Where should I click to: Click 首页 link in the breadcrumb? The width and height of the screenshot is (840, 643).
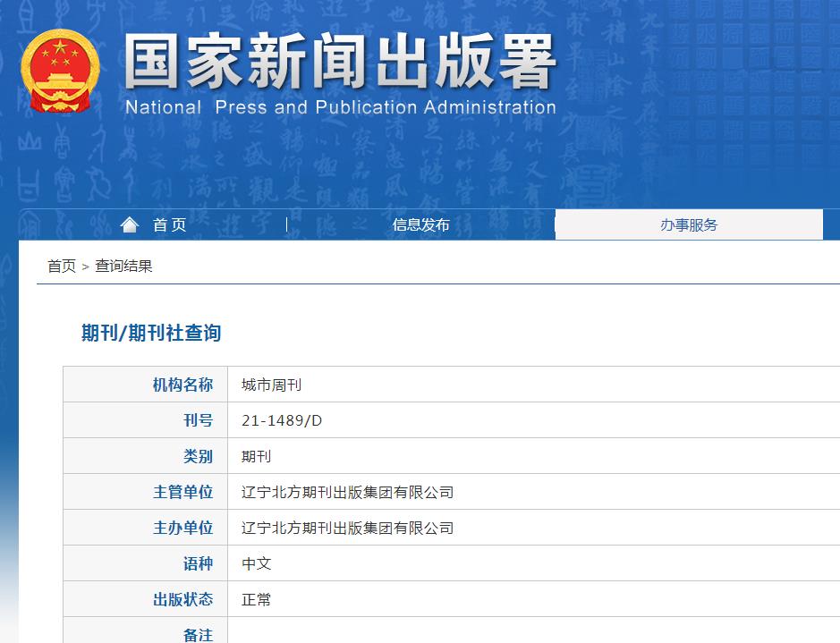(x=58, y=267)
